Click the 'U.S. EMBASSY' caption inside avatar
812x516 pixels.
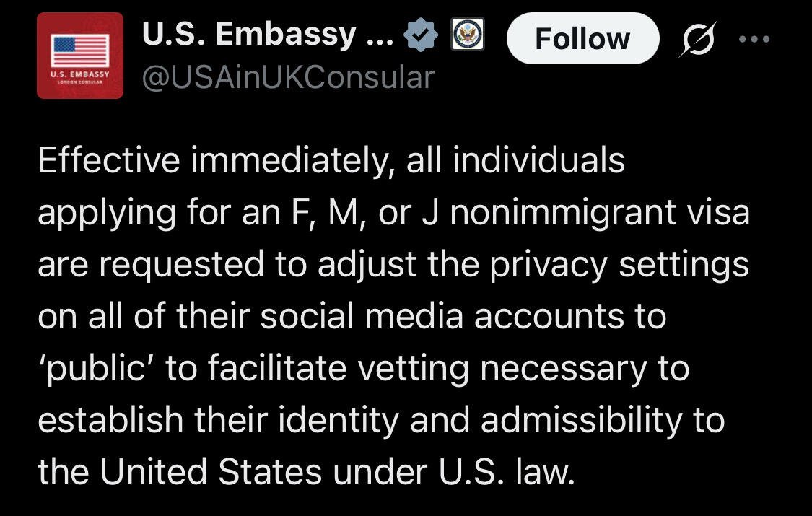(80, 74)
